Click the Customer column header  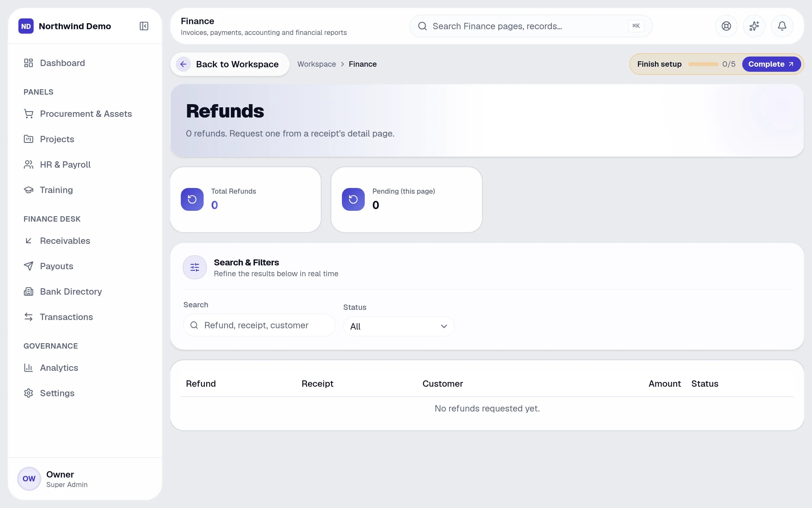pos(442,384)
